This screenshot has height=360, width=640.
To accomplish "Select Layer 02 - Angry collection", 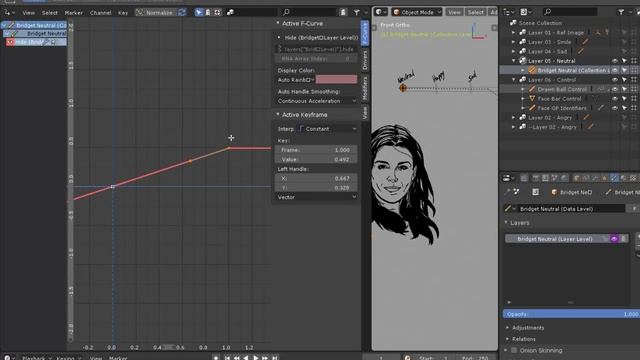I will (550, 118).
